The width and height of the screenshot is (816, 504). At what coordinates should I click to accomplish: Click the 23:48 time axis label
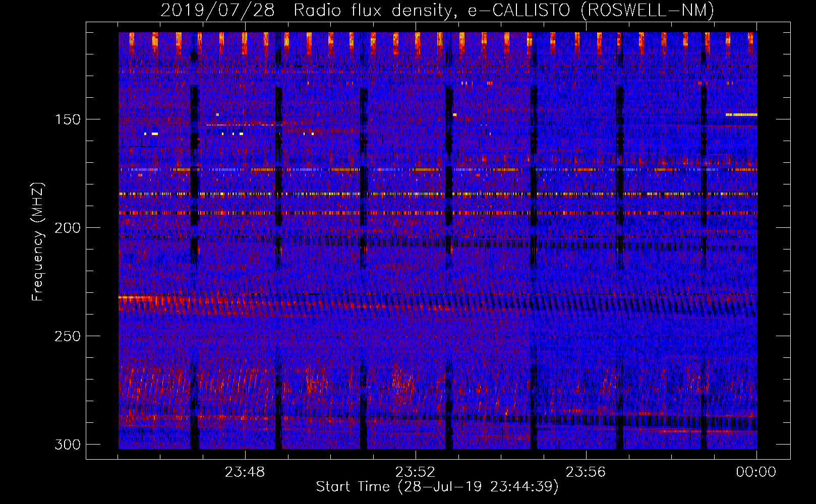245,472
